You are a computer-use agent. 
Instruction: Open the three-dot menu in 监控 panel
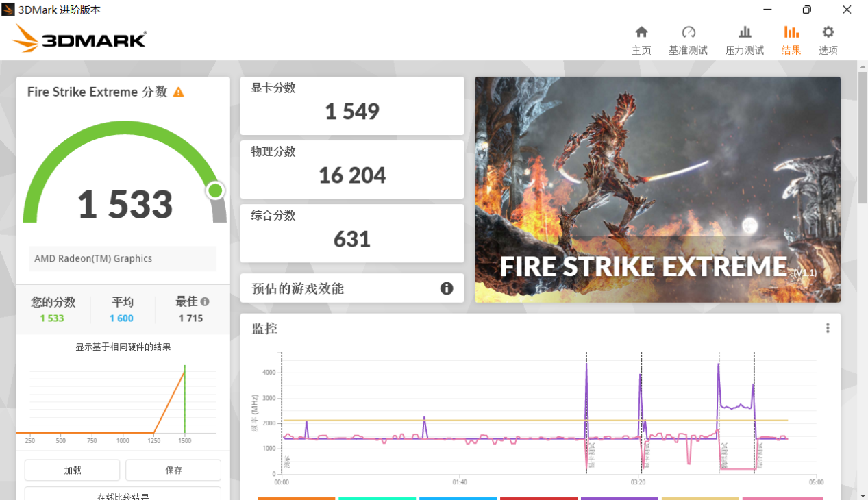(x=828, y=328)
